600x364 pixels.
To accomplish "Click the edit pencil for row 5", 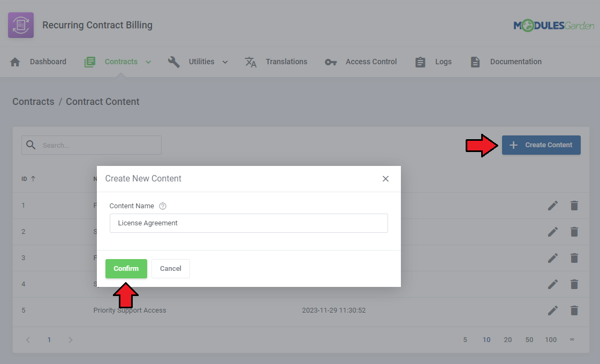I will coord(553,310).
